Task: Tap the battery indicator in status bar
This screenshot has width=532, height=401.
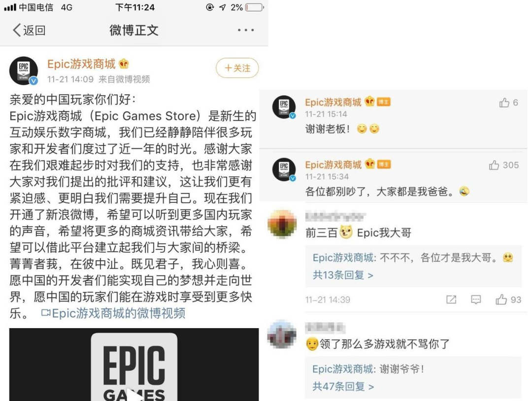Action: pyautogui.click(x=255, y=7)
